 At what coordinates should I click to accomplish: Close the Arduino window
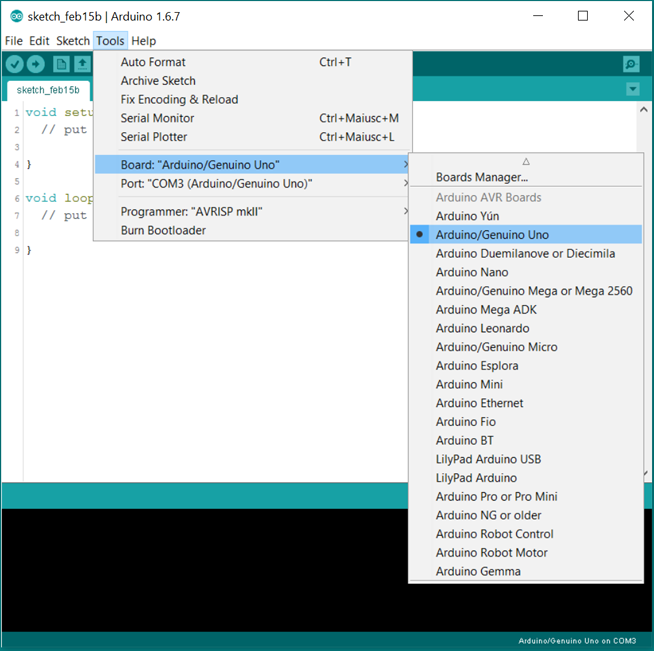click(x=629, y=16)
